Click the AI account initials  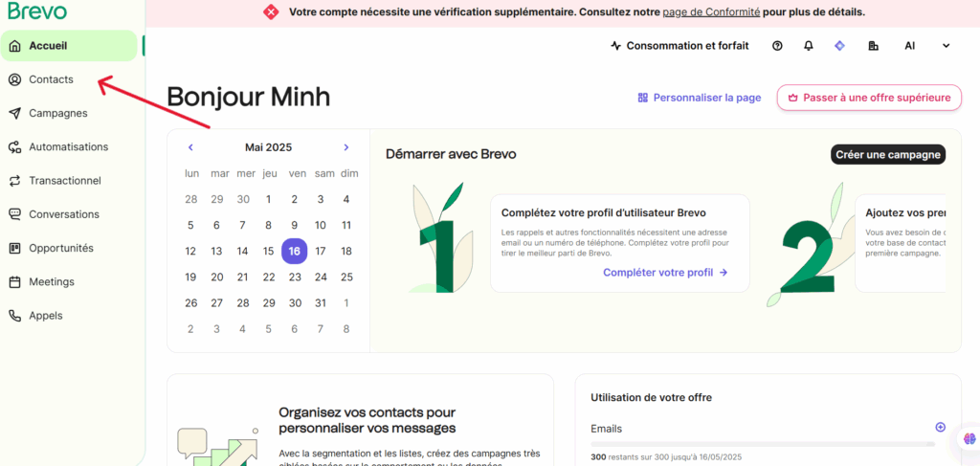[x=910, y=46]
